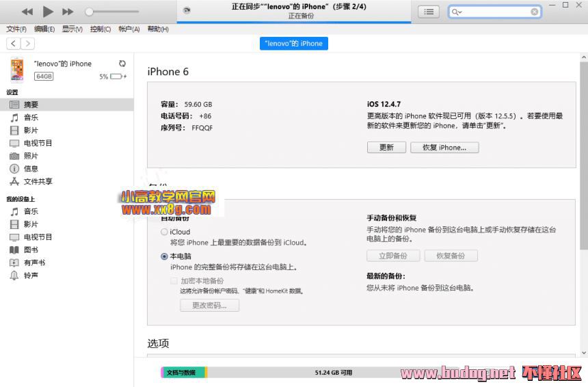
Task: Click the 容量 59.60 GB text
Action: coord(187,104)
